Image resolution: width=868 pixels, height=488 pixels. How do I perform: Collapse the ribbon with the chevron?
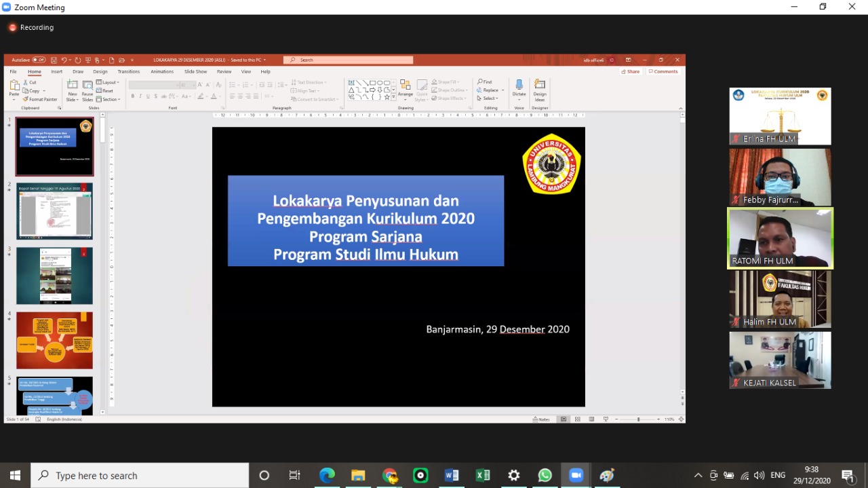681,108
